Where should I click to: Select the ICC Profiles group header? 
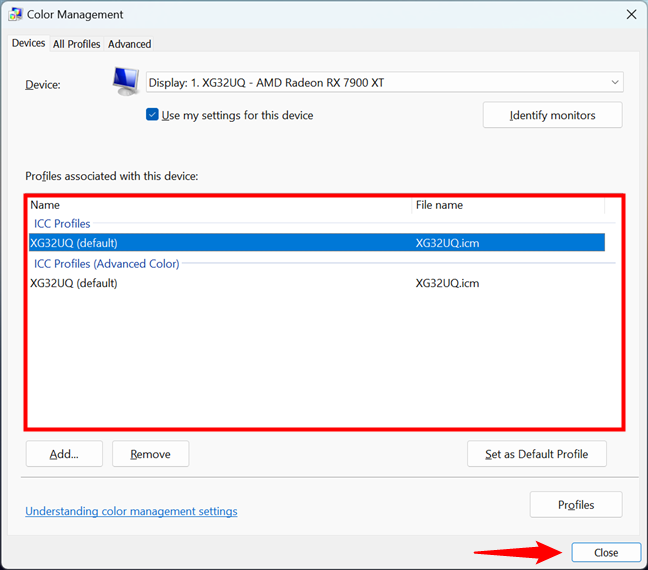[62, 224]
